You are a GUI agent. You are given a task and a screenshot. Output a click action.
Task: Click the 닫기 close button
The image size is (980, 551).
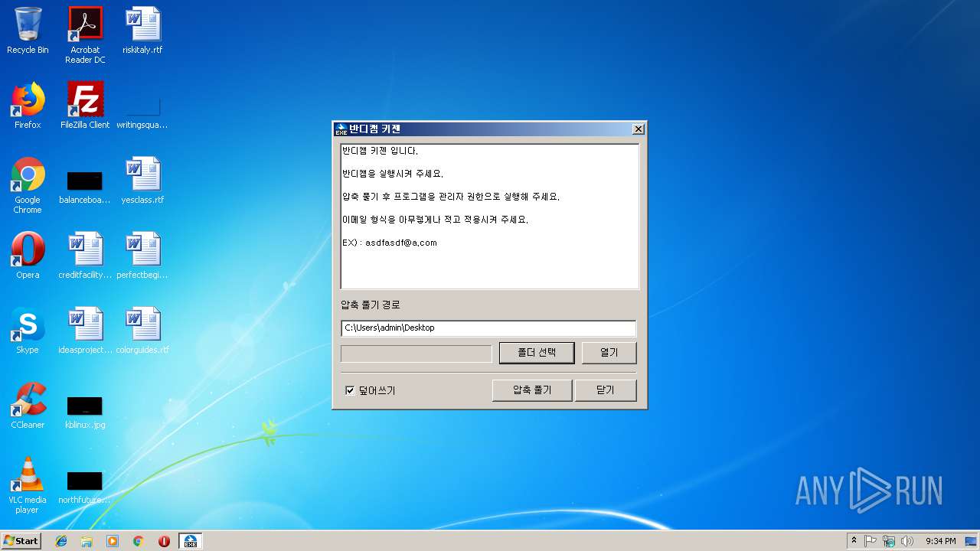[x=606, y=390]
